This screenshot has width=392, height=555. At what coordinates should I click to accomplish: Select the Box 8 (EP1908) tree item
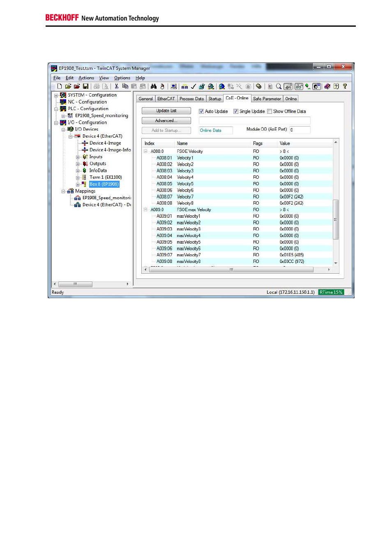coord(104,184)
